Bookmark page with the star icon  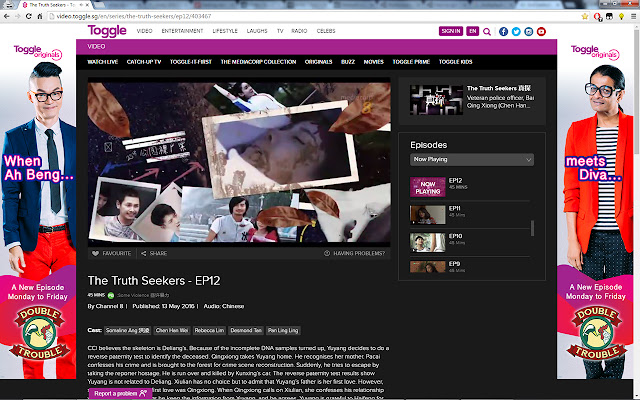coord(585,16)
